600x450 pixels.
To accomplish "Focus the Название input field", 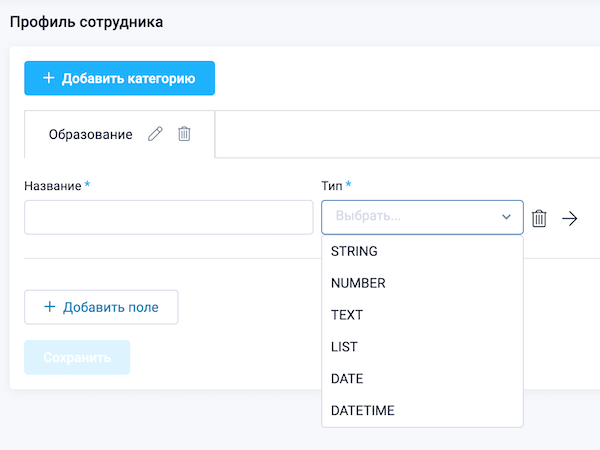I will point(169,217).
